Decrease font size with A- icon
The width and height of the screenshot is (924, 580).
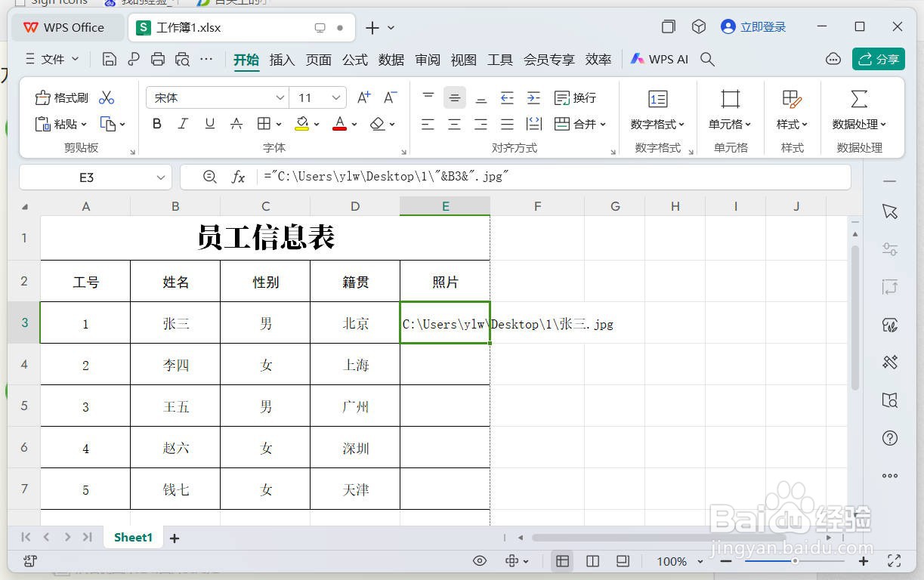point(390,97)
